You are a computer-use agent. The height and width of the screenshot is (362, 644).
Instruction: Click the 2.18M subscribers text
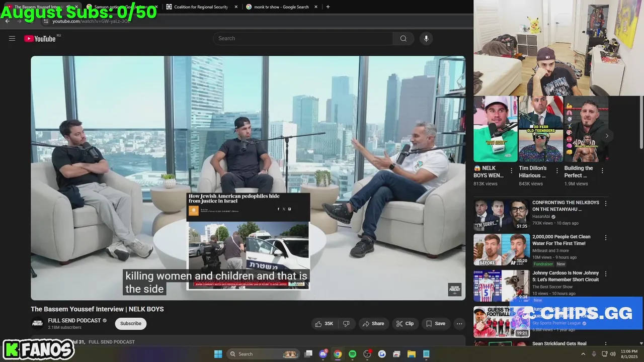[64, 327]
